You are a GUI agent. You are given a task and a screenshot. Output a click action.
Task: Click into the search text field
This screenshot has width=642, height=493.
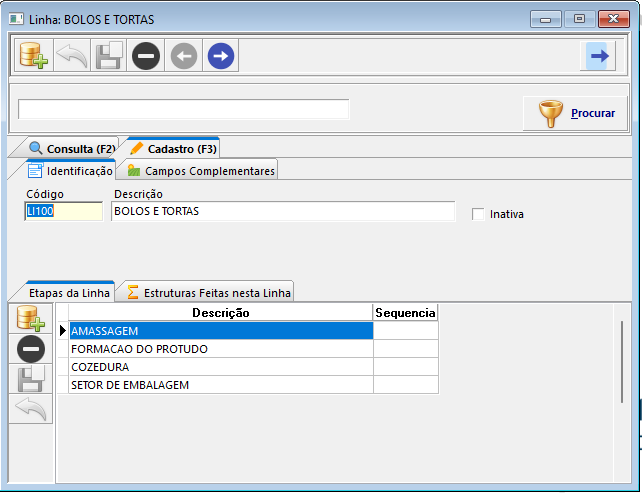(183, 109)
